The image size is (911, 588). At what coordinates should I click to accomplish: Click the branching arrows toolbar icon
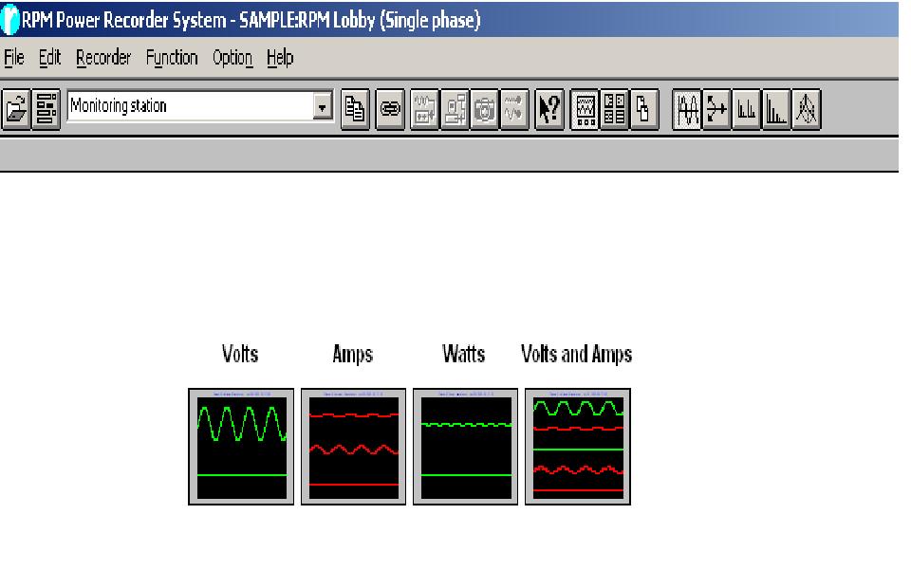pyautogui.click(x=716, y=109)
